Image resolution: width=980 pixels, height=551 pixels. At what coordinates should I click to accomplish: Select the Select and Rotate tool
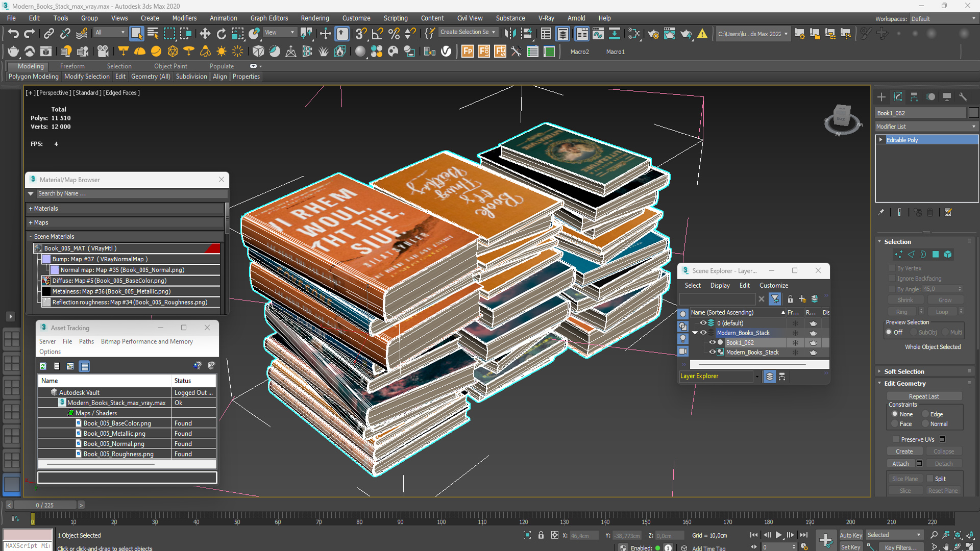pos(221,34)
